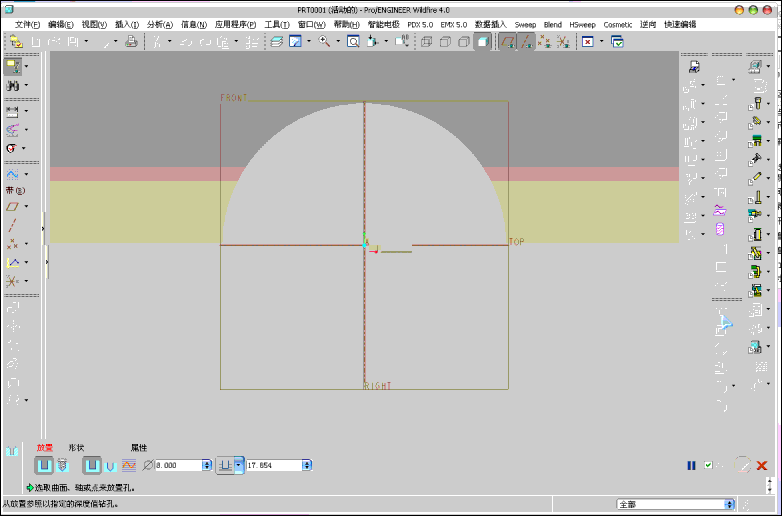Click the repaint view picture icon
This screenshot has width=782, height=516.
pos(295,42)
